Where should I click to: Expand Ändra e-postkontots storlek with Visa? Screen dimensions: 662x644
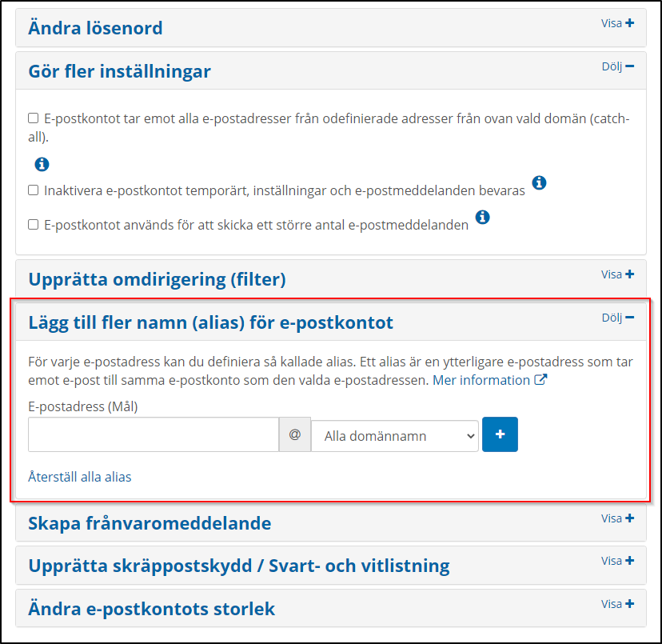point(617,604)
